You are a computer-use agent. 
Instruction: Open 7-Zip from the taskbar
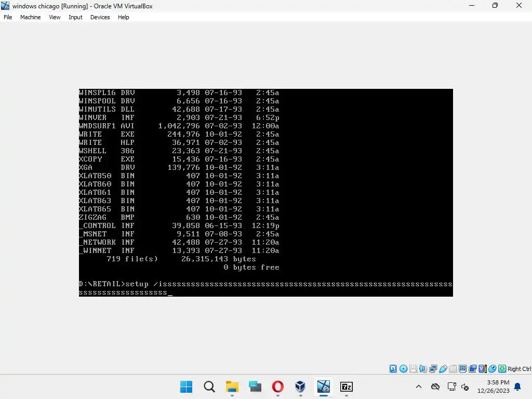(347, 387)
